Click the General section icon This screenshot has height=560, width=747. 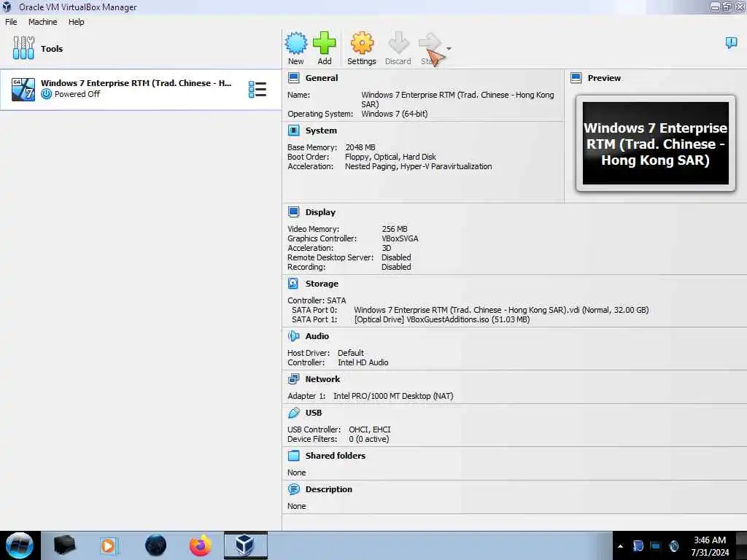294,77
